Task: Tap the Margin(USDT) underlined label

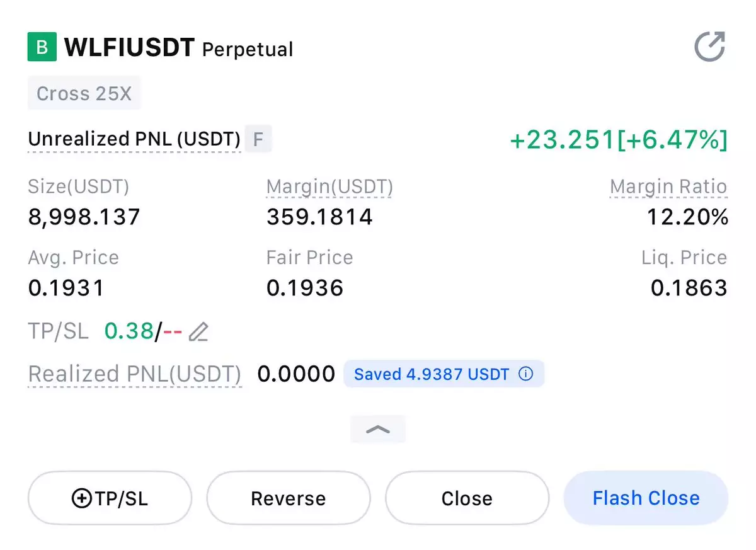Action: (x=329, y=187)
